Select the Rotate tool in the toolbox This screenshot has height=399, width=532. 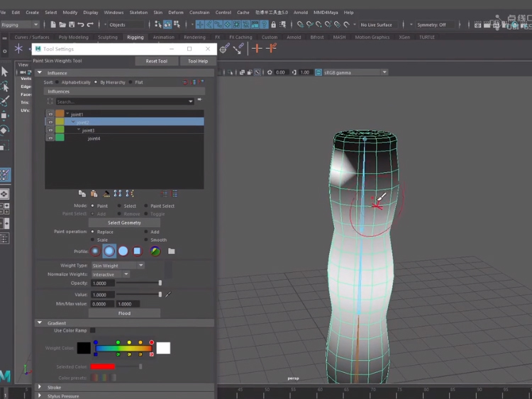4,130
